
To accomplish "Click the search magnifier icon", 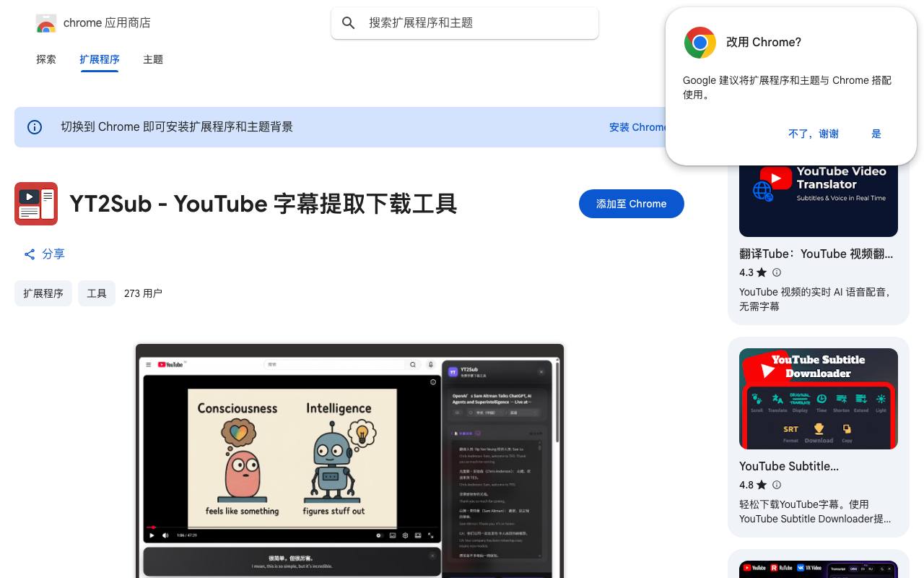I will coord(349,23).
